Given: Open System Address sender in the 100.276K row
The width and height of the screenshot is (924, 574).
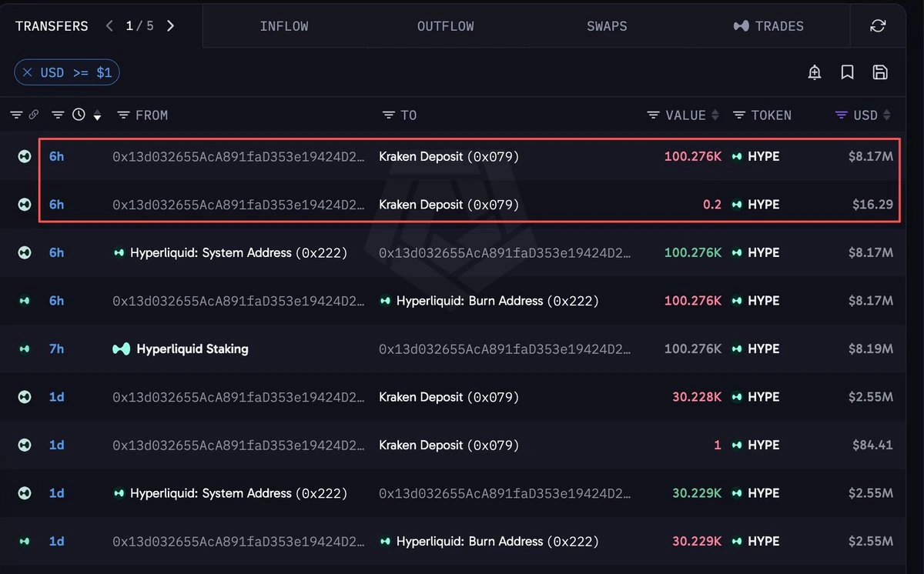Looking at the screenshot, I should pos(230,252).
